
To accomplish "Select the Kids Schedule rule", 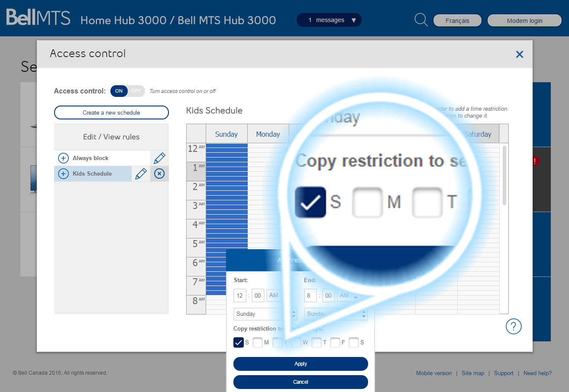I will pos(92,174).
